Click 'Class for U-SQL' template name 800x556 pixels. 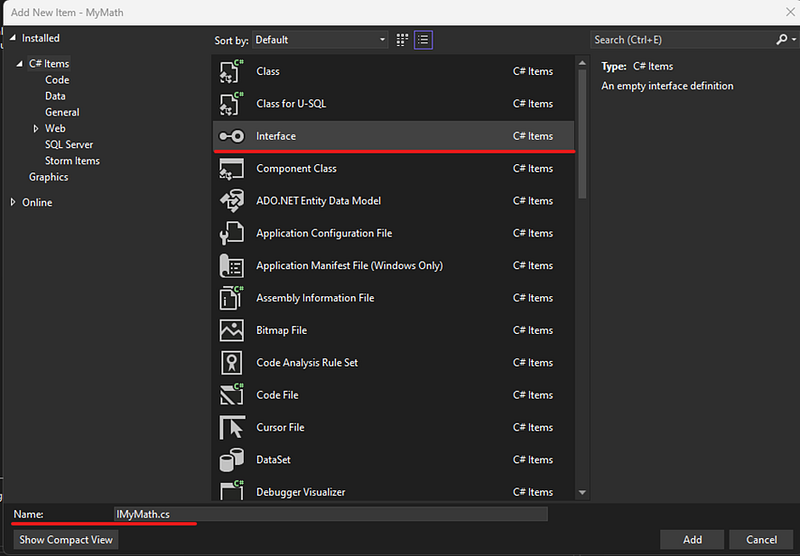291,104
